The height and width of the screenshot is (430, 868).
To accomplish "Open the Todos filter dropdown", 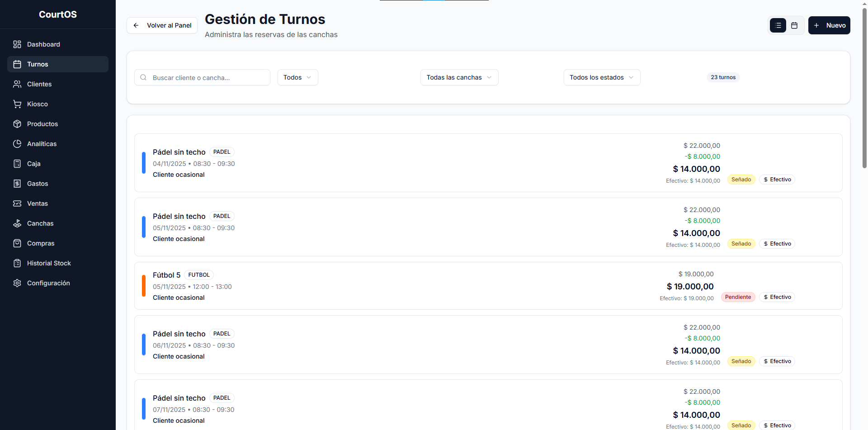I will [x=297, y=77].
